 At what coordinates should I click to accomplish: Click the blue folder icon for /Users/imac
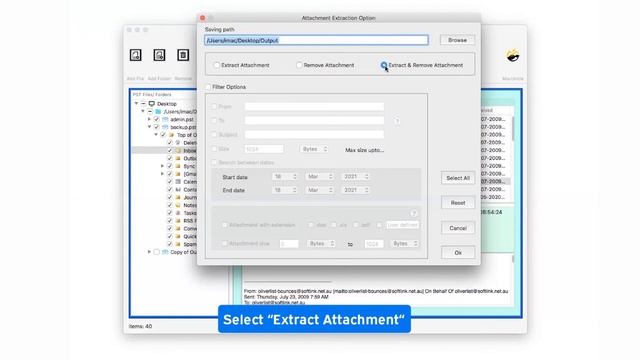(x=158, y=111)
